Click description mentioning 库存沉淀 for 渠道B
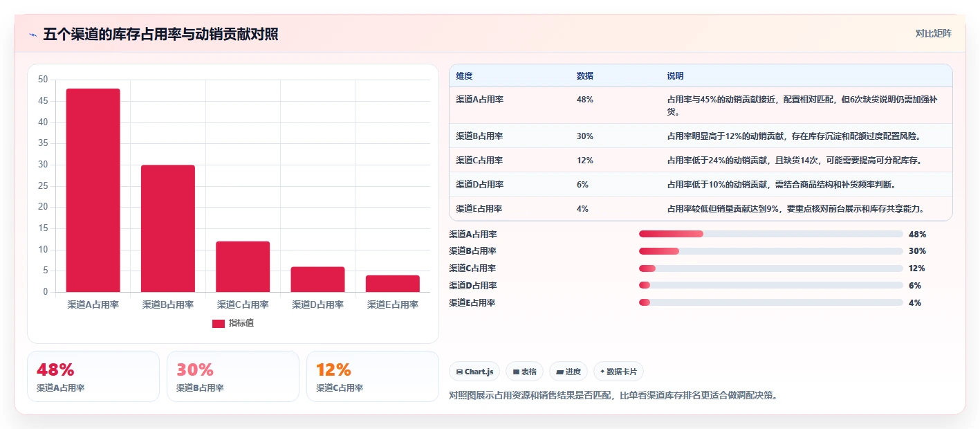This screenshot has height=429, width=980. [794, 136]
